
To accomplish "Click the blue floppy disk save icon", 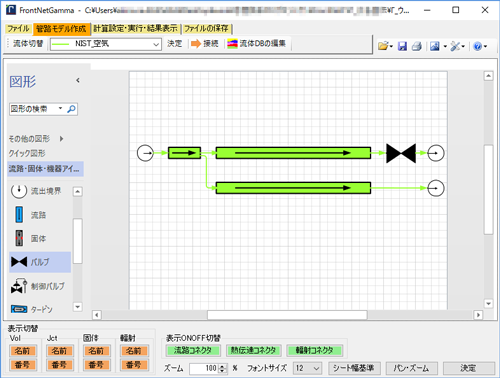I will click(x=402, y=46).
